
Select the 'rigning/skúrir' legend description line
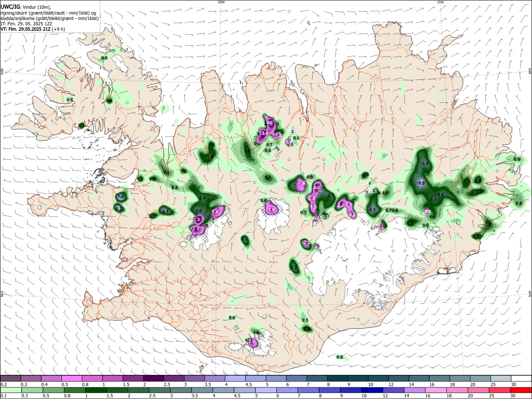[x=48, y=13]
